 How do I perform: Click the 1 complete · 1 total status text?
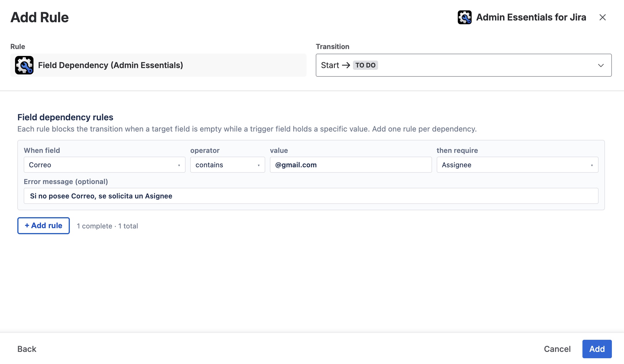(x=107, y=226)
